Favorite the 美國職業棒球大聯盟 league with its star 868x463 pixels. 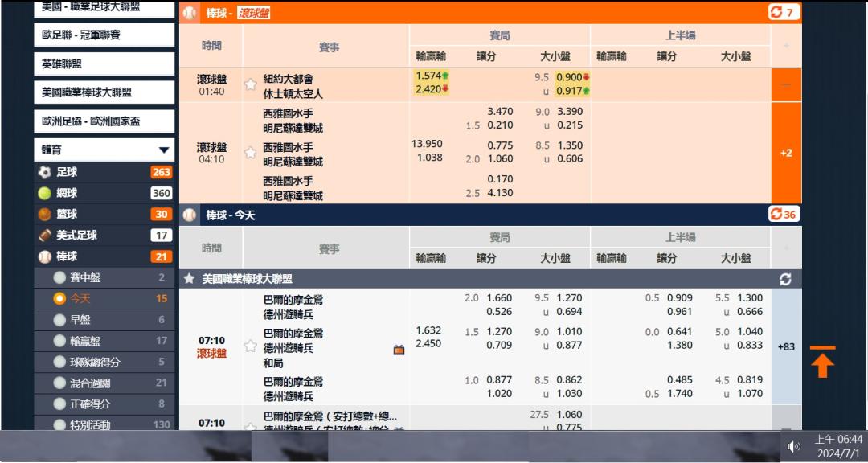189,279
